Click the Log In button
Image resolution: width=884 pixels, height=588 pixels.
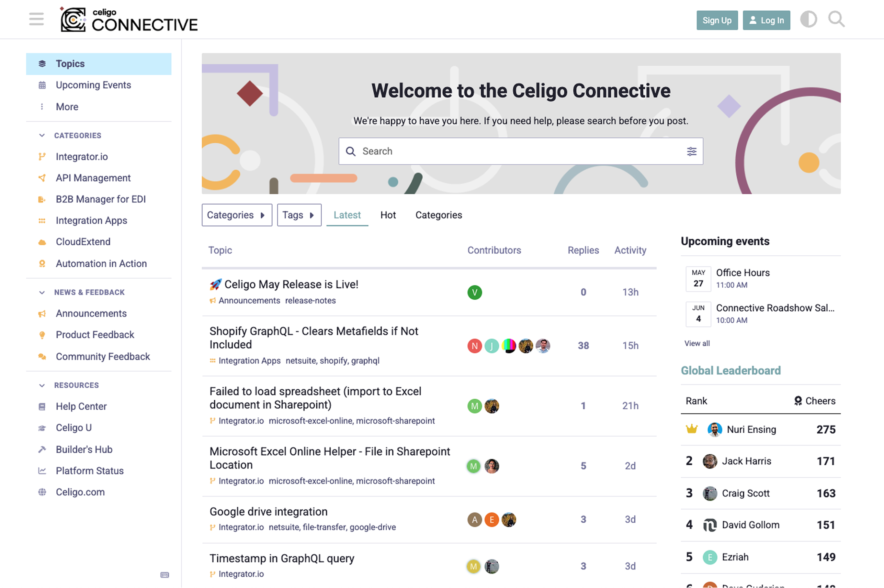(766, 20)
